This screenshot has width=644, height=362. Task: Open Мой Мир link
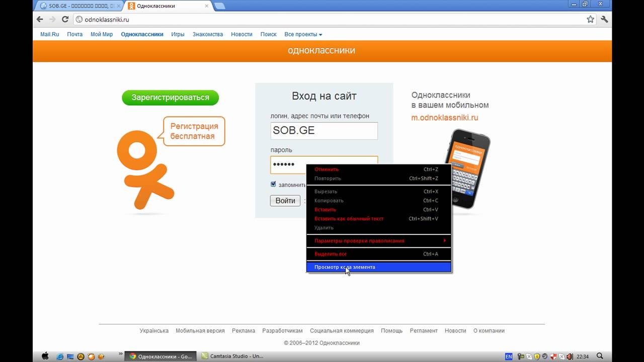point(102,34)
